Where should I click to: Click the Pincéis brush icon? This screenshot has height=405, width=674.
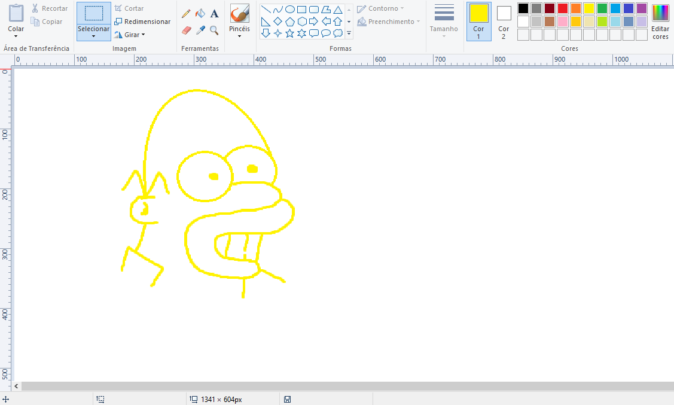[x=239, y=13]
